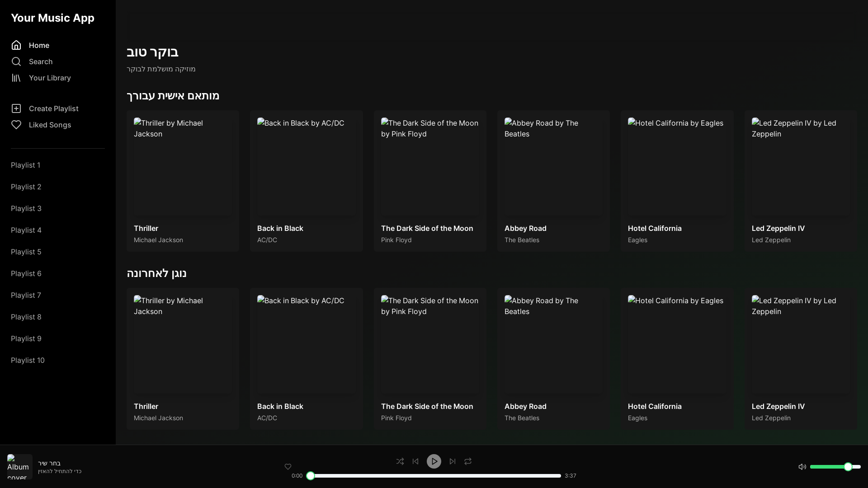The height and width of the screenshot is (488, 868).
Task: Open Playlist 7
Action: [x=26, y=295]
